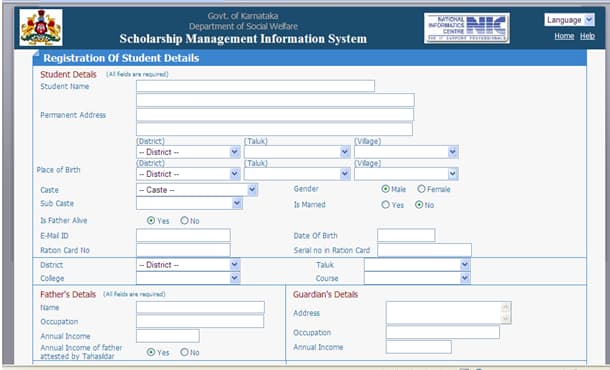
Task: Expand the College dropdown
Action: (188, 278)
